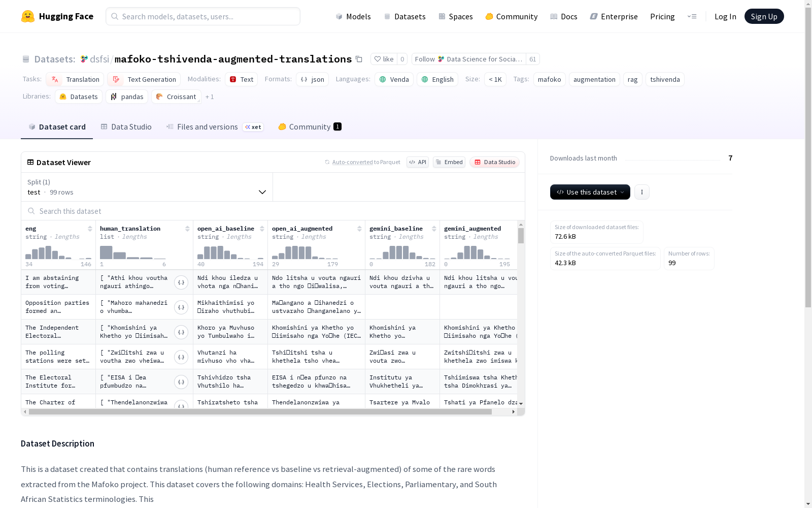Click the pandas library tag
The image size is (812, 508).
coord(127,97)
